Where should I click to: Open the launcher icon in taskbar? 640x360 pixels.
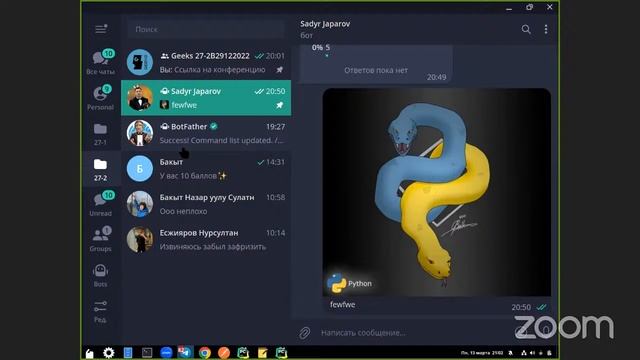click(x=89, y=353)
